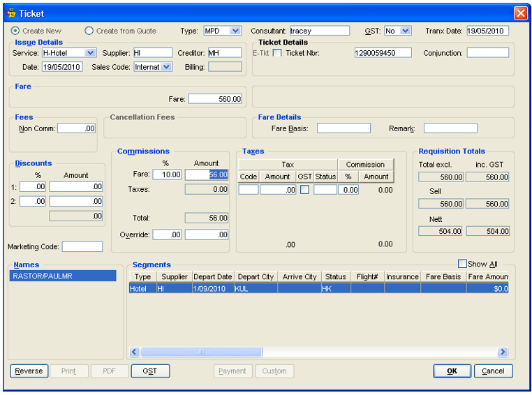Click the Cancel button
The width and height of the screenshot is (532, 395).
pyautogui.click(x=494, y=371)
